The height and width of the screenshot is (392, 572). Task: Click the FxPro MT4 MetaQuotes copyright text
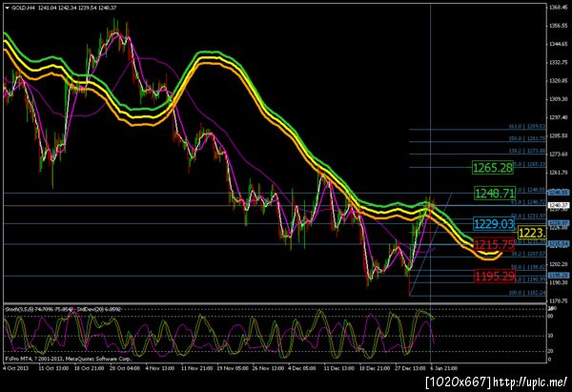click(69, 359)
